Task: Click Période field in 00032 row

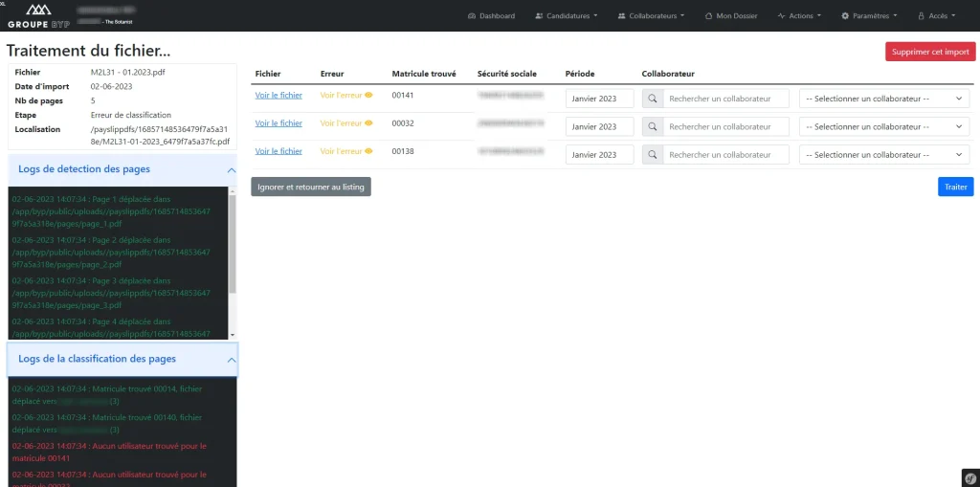Action: [x=600, y=127]
